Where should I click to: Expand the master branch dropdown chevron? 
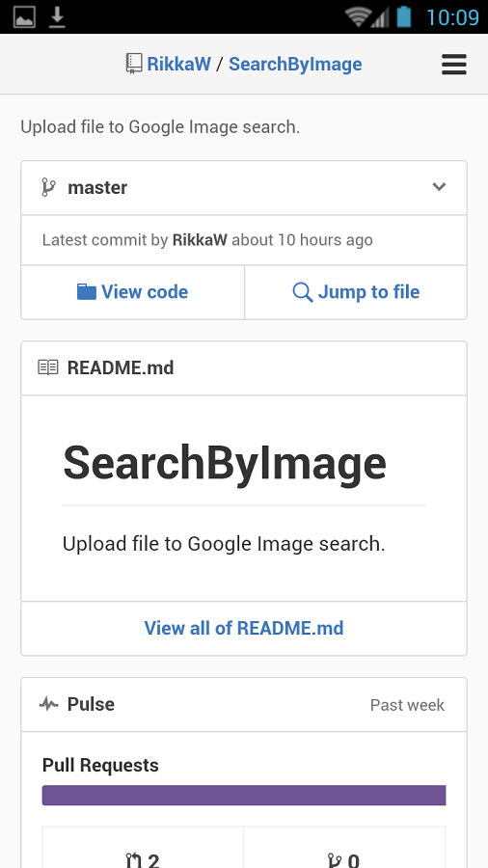pos(439,186)
